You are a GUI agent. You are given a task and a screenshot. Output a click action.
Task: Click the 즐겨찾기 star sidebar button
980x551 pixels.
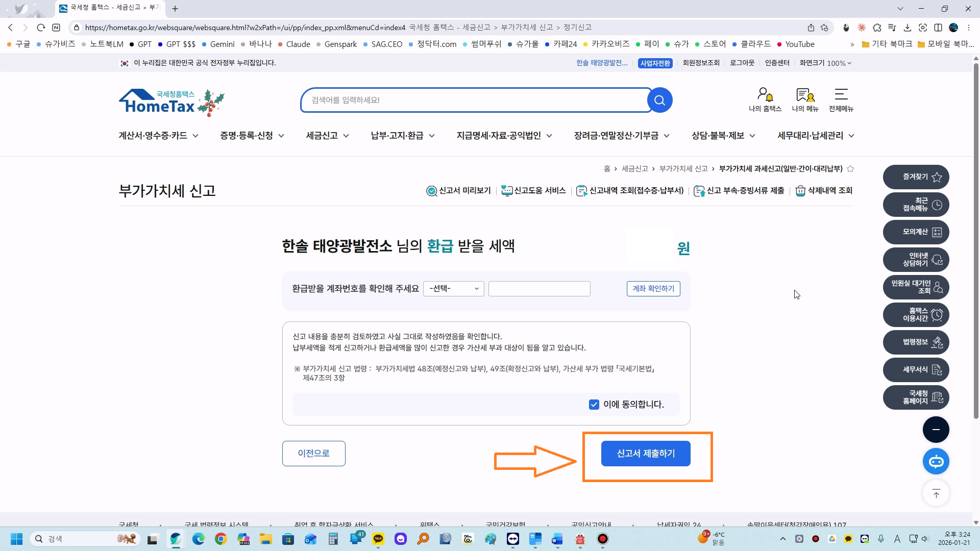916,177
